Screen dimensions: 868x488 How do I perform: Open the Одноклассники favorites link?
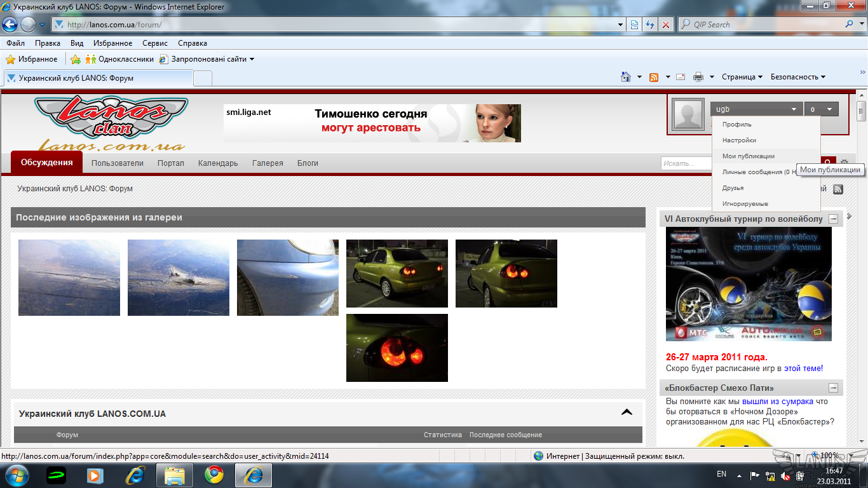click(120, 59)
